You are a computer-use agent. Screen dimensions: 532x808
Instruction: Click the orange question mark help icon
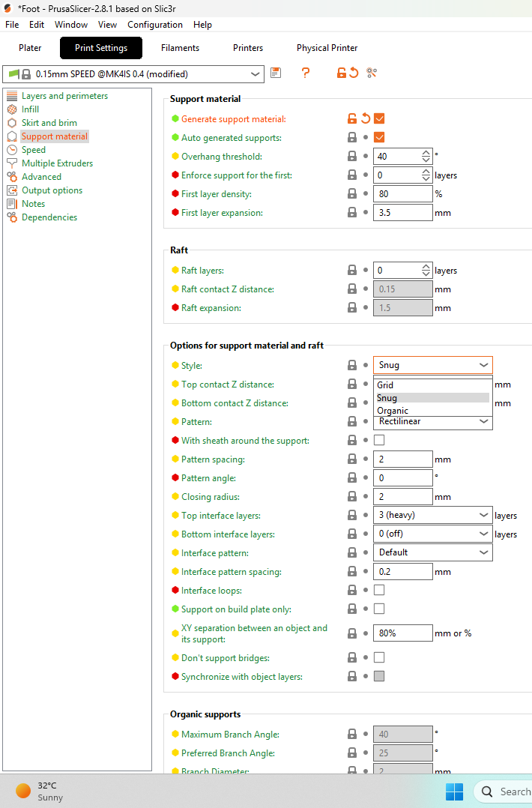[306, 73]
